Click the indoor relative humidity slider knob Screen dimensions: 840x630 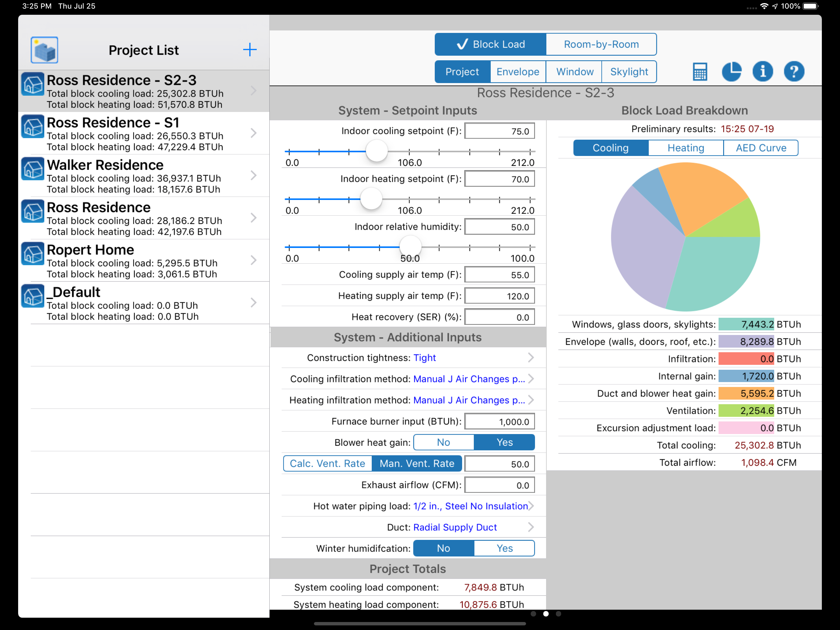coord(410,247)
